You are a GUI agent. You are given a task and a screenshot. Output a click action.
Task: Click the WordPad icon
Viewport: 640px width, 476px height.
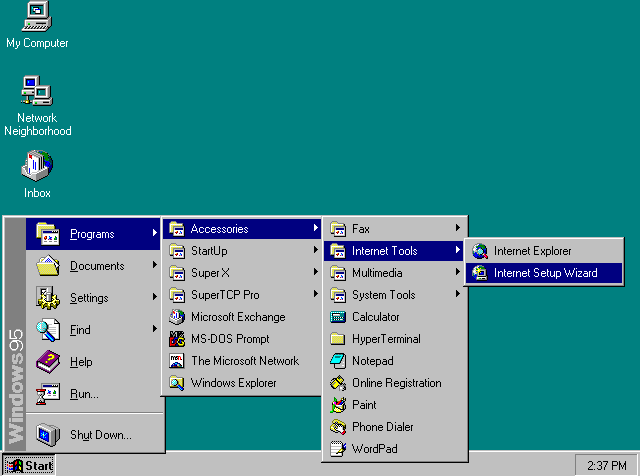click(338, 449)
